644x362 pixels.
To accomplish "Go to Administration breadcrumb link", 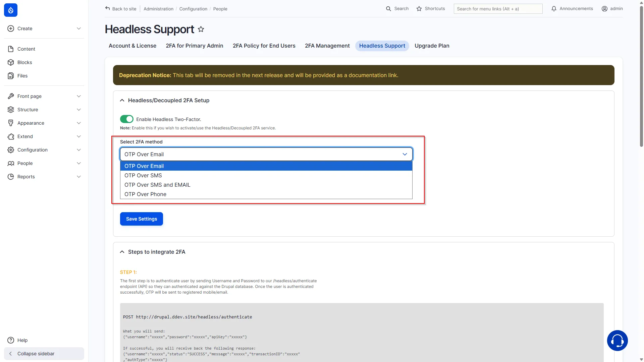I will pos(159,9).
